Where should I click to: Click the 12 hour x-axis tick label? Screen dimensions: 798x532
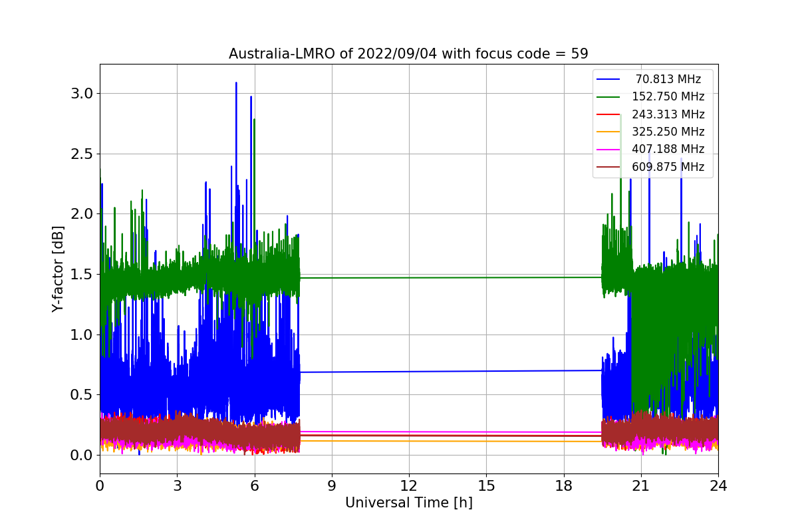[409, 485]
